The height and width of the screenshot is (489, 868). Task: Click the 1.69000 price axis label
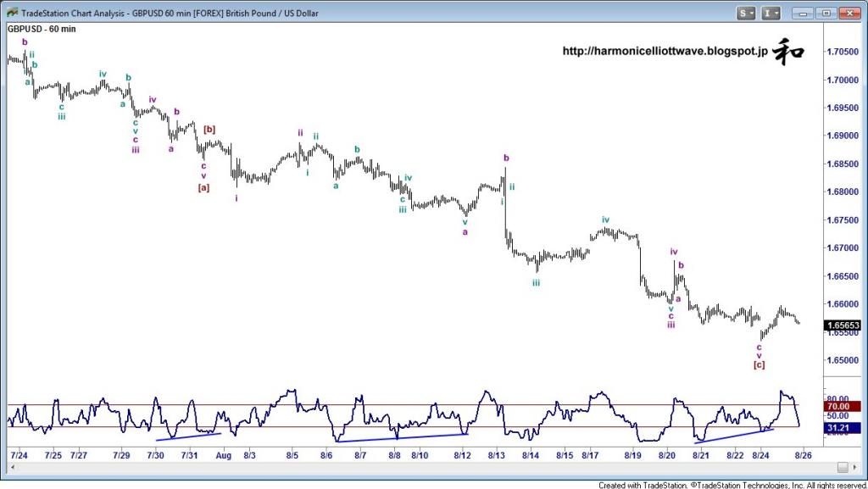coord(843,136)
